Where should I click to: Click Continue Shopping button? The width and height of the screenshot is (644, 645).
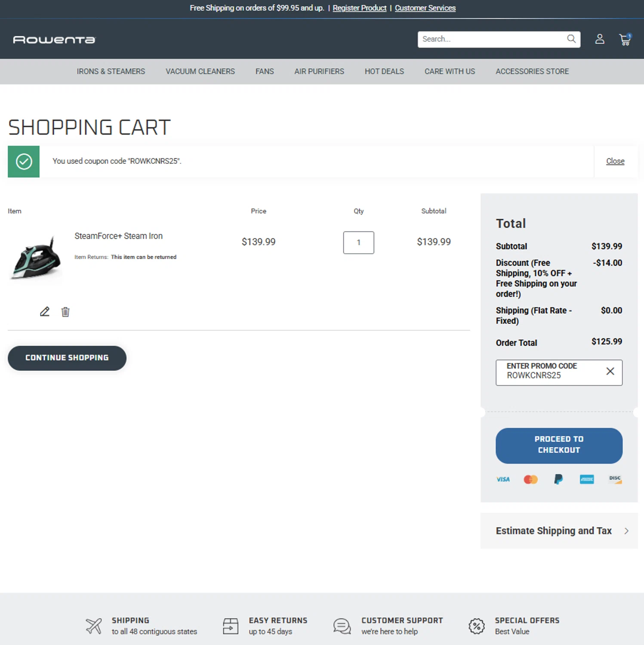(x=67, y=358)
